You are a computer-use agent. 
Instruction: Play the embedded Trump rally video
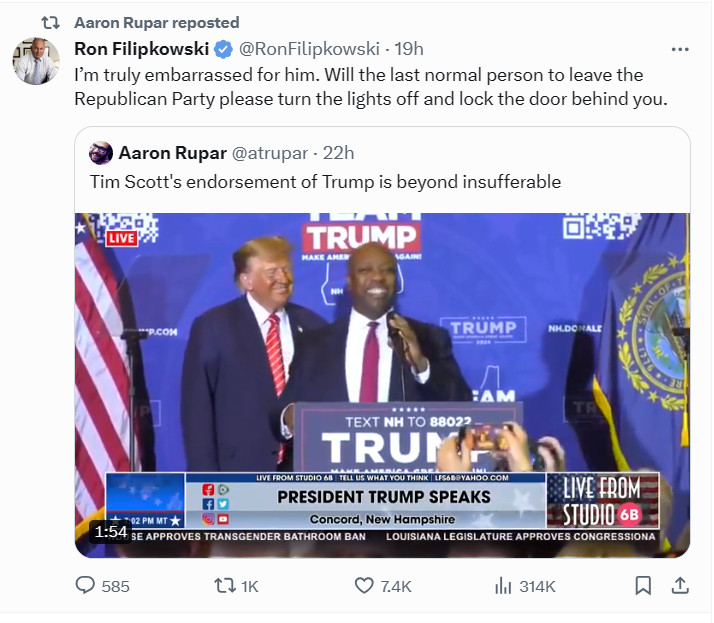point(382,385)
